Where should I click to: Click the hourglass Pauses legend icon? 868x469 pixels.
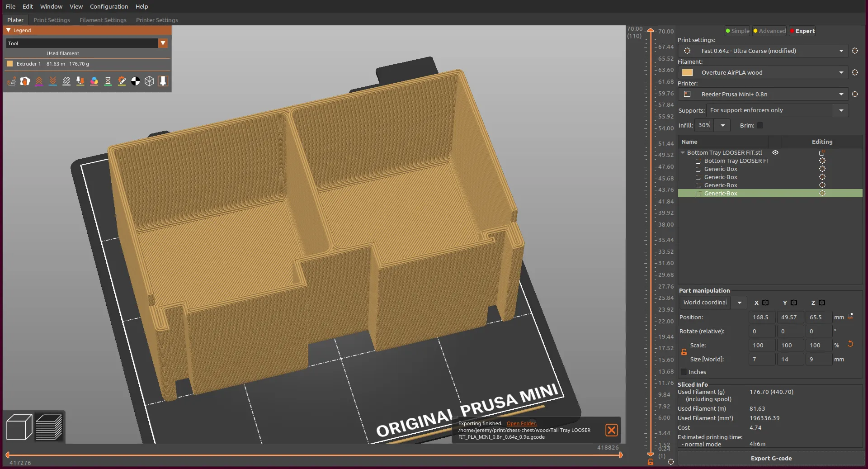108,81
